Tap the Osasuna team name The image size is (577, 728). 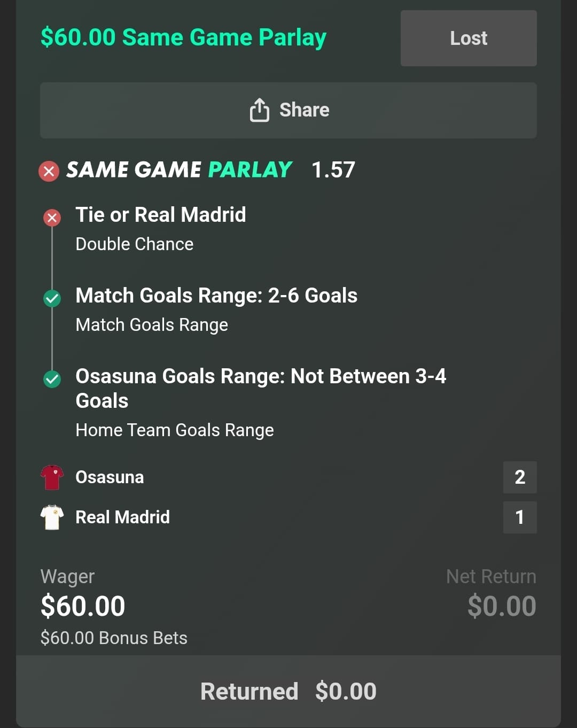pyautogui.click(x=110, y=477)
